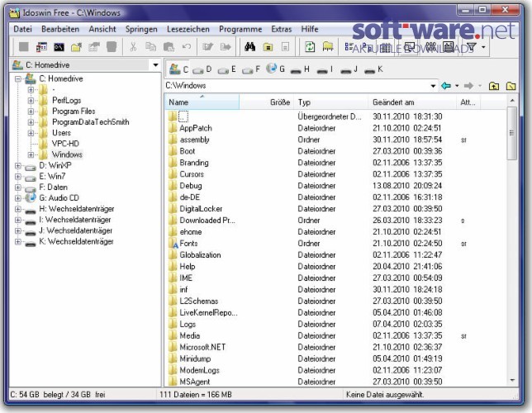The image size is (532, 413).
Task: Select E: Win7 in the tree
Action: click(52, 177)
